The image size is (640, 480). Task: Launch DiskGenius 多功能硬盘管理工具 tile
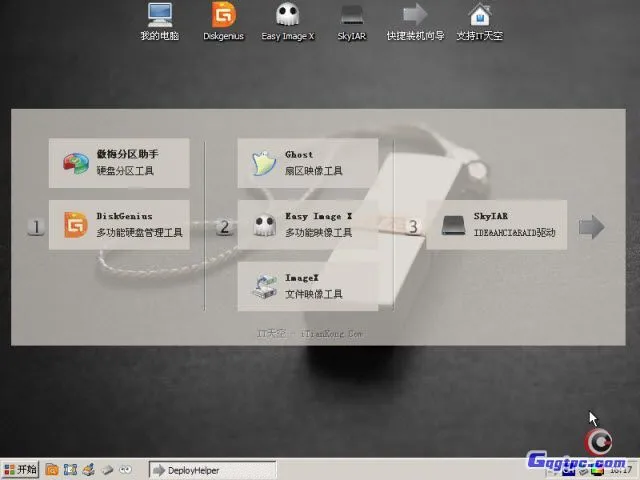119,224
